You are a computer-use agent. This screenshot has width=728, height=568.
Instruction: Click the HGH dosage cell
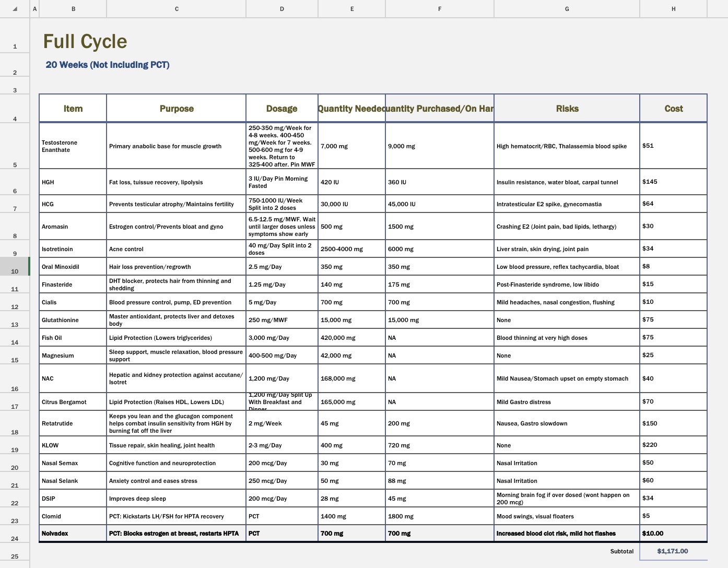click(x=282, y=182)
